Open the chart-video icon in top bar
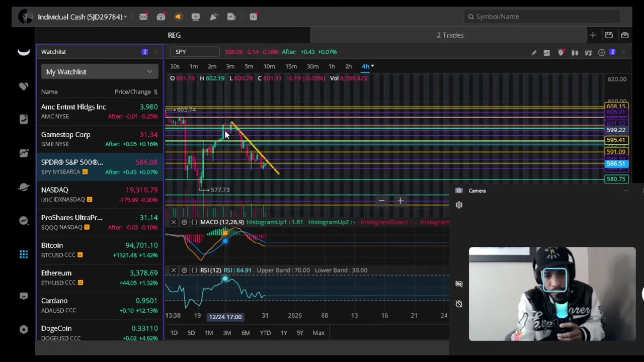Viewport: 644px width, 362px height. pos(231,17)
